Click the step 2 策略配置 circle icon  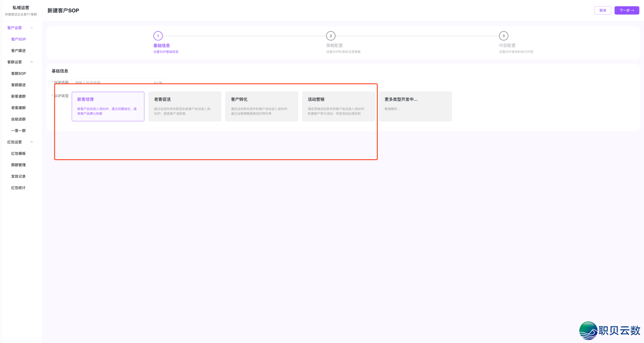pos(331,36)
